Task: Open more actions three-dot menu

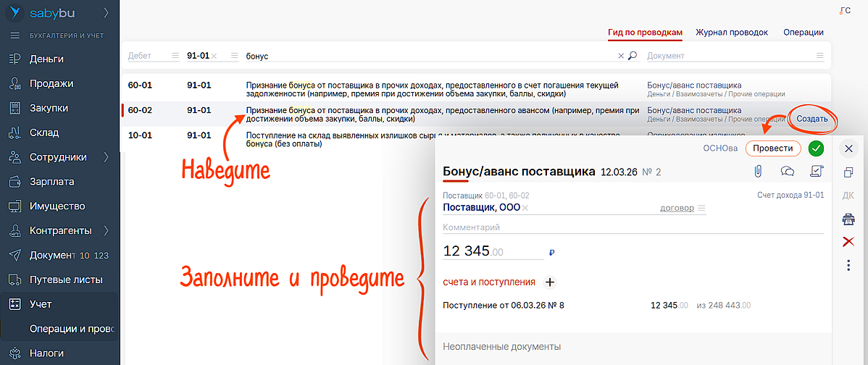Action: [x=848, y=266]
